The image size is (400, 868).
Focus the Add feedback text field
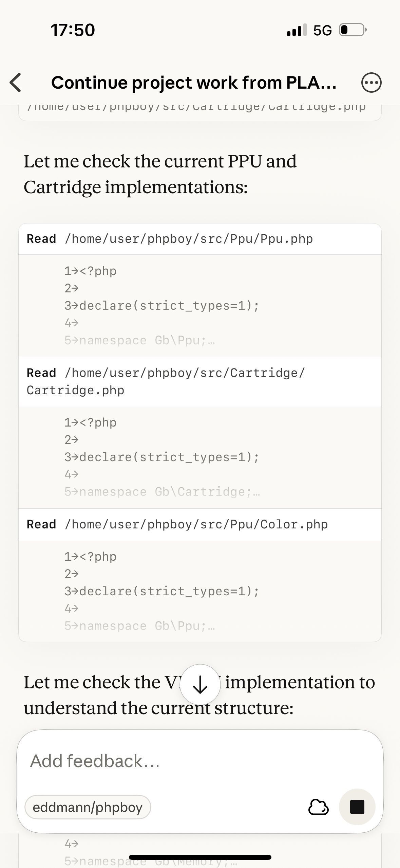(x=200, y=761)
